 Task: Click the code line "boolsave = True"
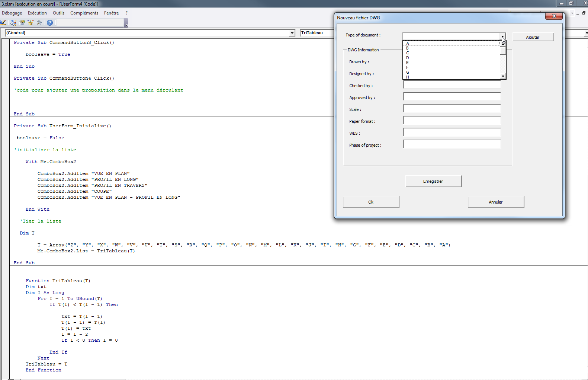[x=48, y=54]
